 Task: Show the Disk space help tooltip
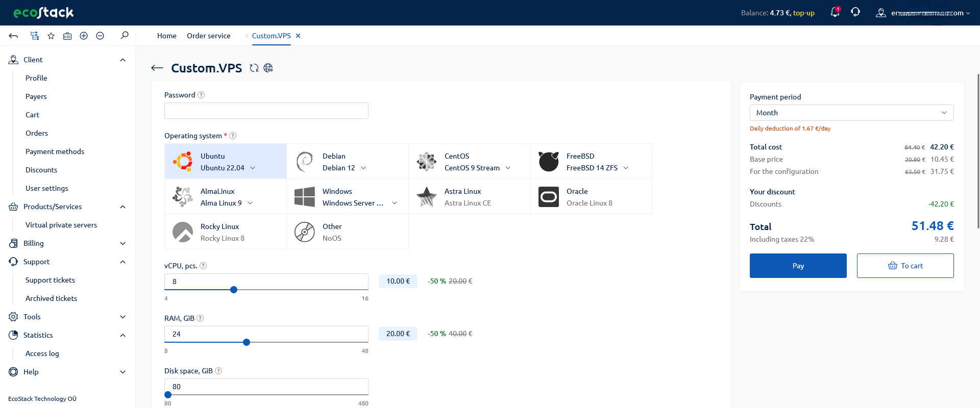click(218, 371)
